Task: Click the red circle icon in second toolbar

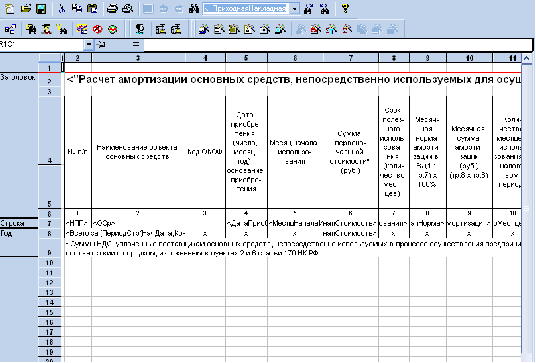Action: tap(98, 29)
